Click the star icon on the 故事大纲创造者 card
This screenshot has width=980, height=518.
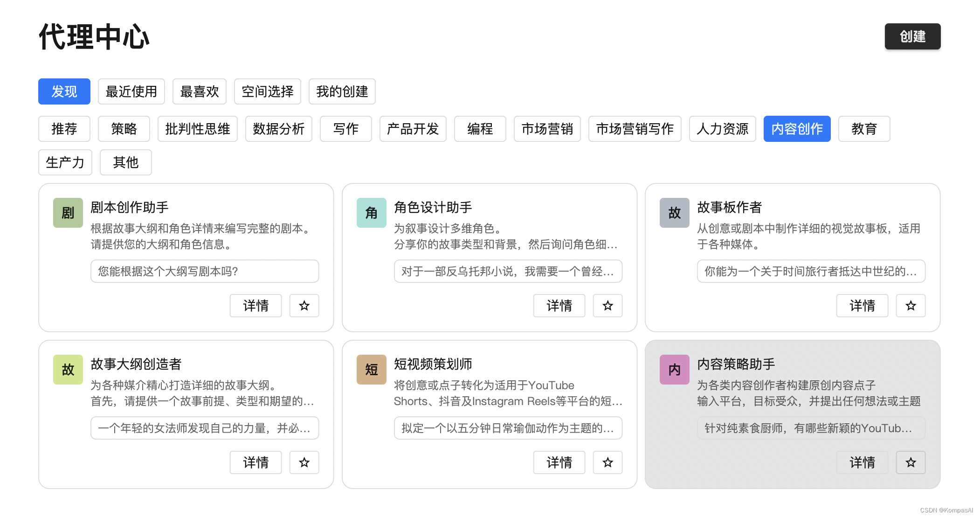[x=304, y=462]
